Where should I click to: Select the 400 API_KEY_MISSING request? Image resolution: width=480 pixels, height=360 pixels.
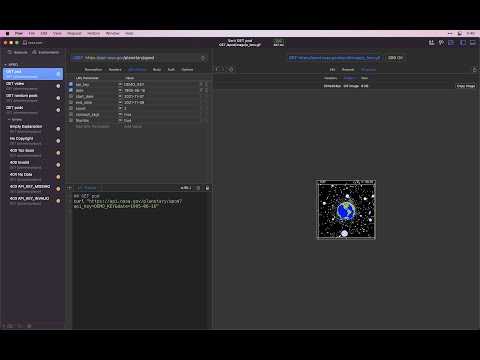tap(33, 189)
